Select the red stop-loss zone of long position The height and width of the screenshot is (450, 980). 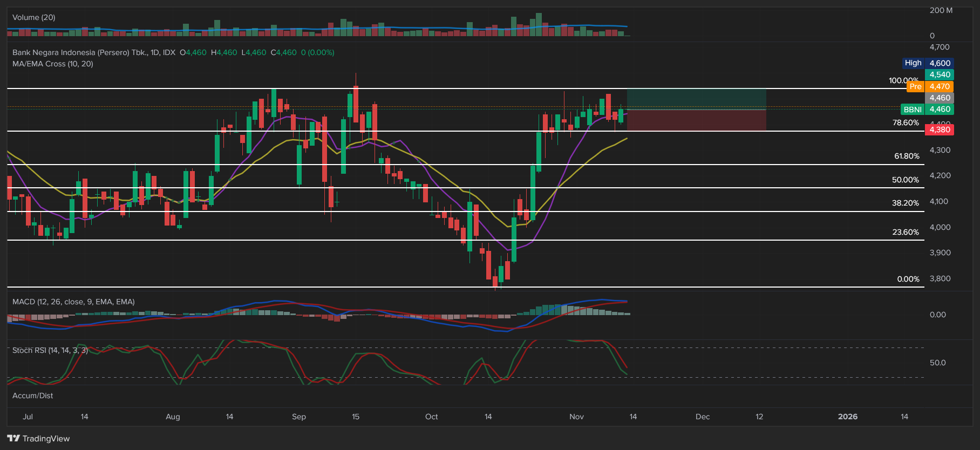696,120
